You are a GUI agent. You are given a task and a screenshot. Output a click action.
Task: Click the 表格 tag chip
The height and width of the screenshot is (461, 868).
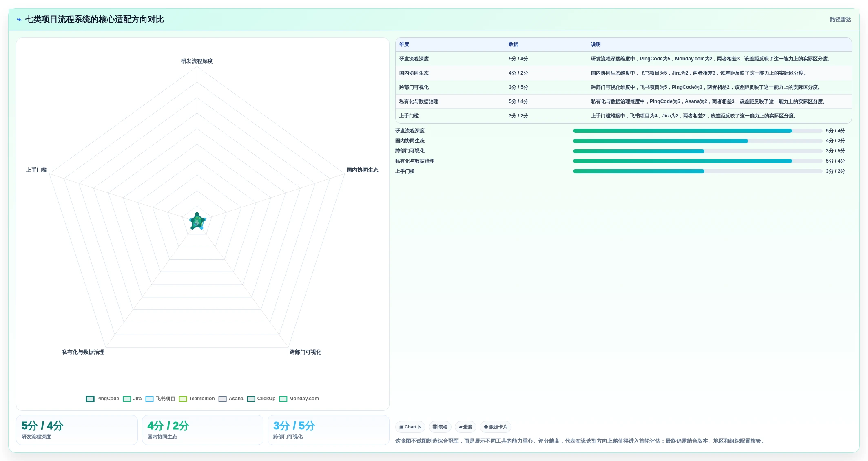440,427
